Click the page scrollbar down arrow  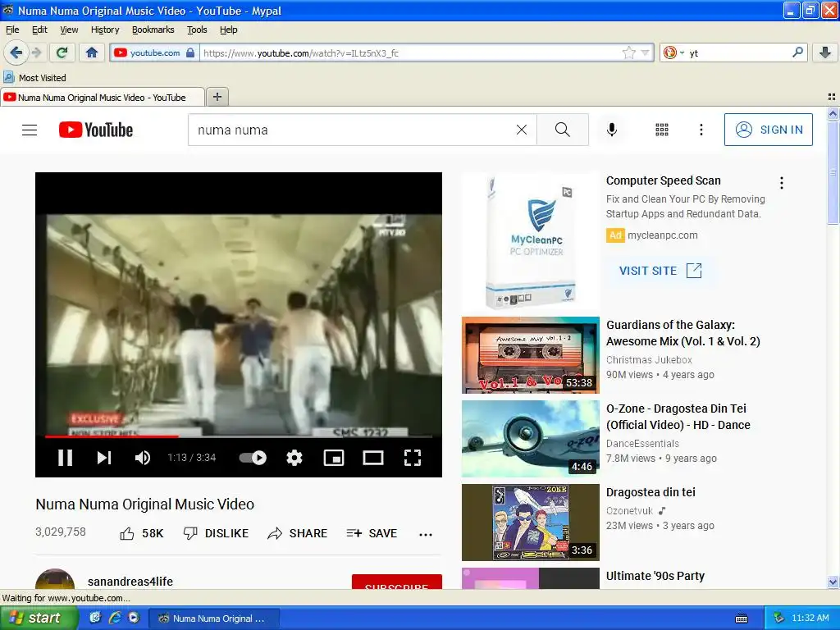[833, 582]
